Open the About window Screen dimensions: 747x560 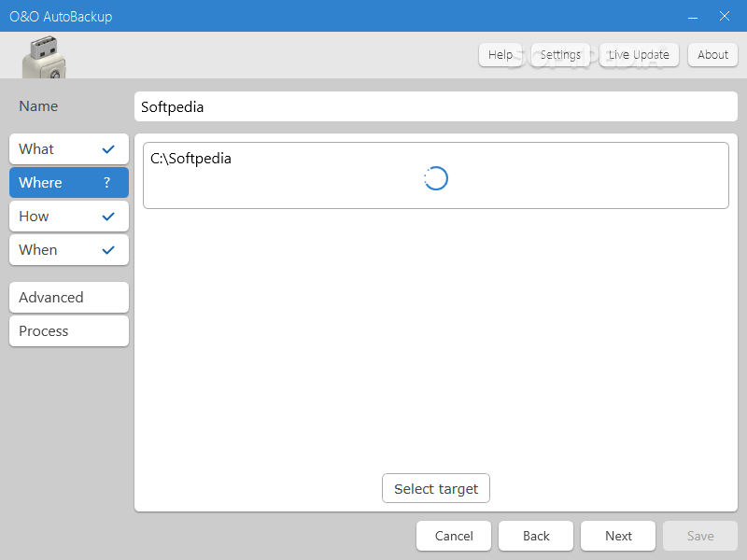pos(712,55)
